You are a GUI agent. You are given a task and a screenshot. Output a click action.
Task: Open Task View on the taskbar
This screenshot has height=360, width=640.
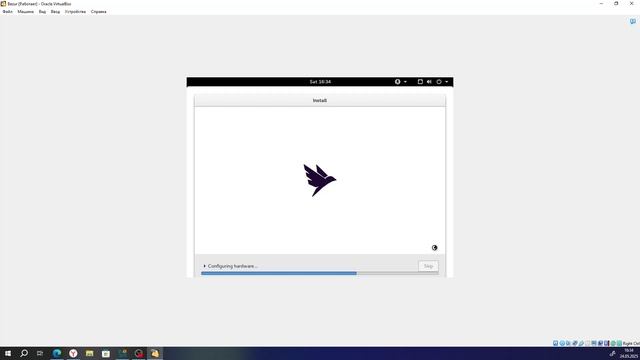tap(40, 353)
